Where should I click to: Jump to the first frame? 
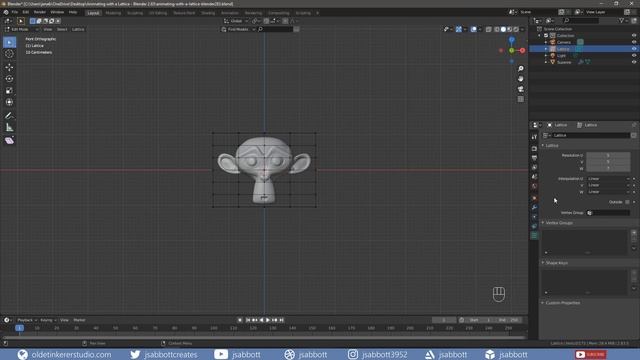coord(248,320)
